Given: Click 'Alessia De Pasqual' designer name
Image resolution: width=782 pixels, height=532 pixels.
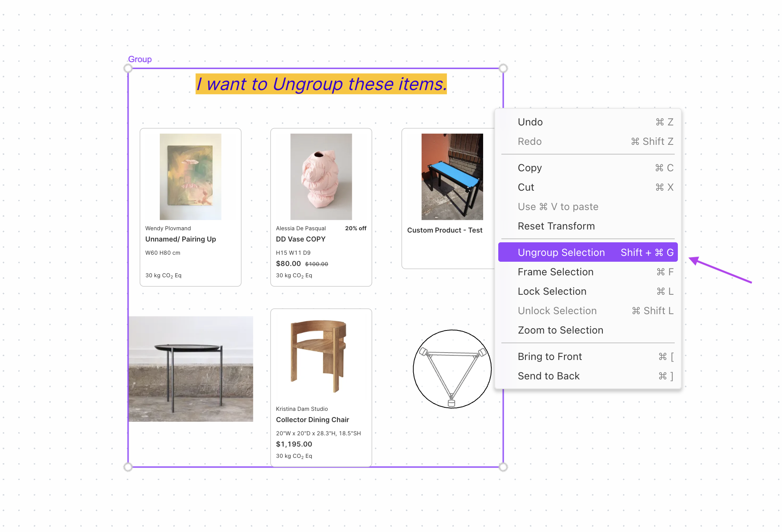Looking at the screenshot, I should click(301, 228).
